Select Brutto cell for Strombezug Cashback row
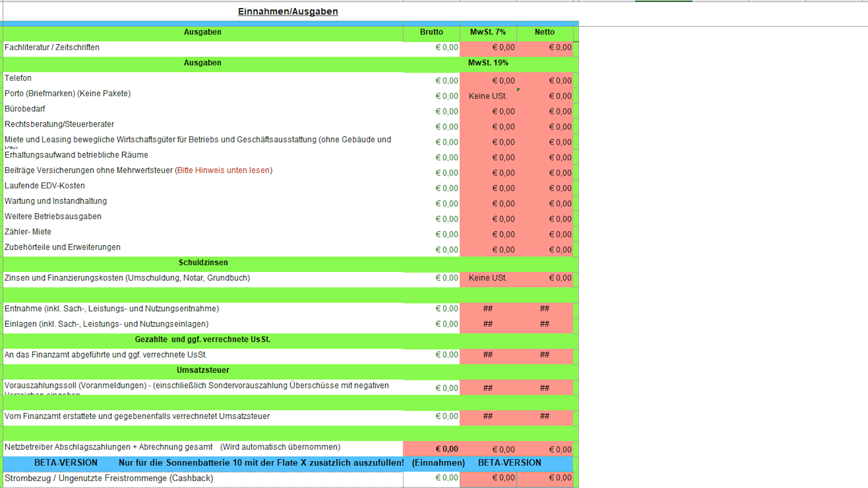This screenshot has height=488, width=868. (x=432, y=478)
